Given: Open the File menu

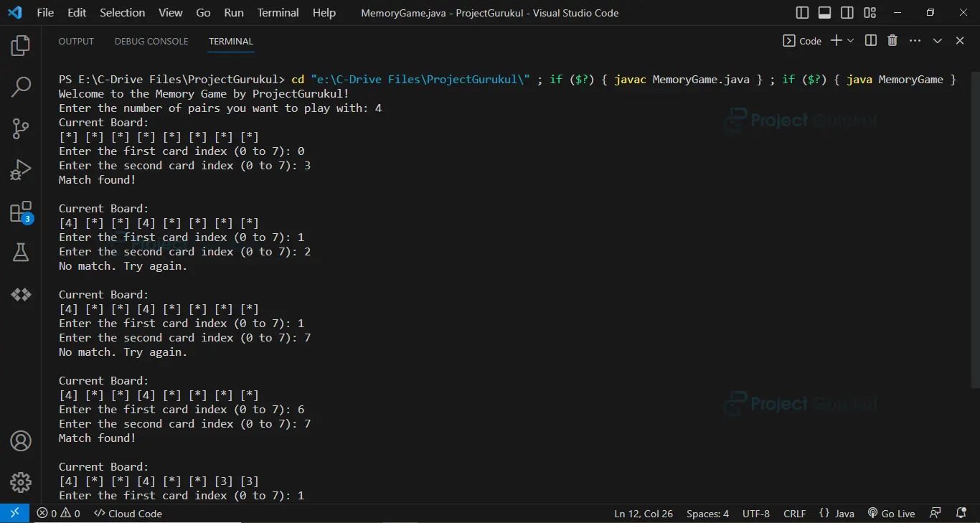Looking at the screenshot, I should (45, 13).
